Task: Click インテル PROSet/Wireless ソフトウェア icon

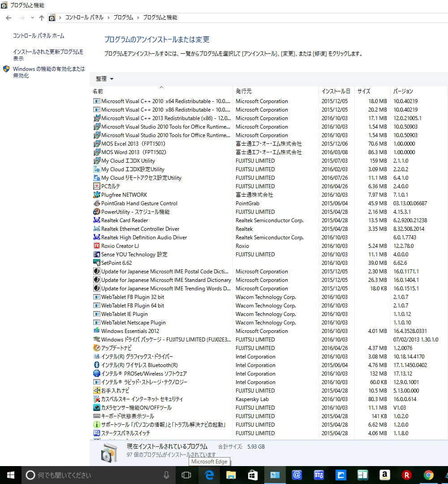Action: [97, 373]
